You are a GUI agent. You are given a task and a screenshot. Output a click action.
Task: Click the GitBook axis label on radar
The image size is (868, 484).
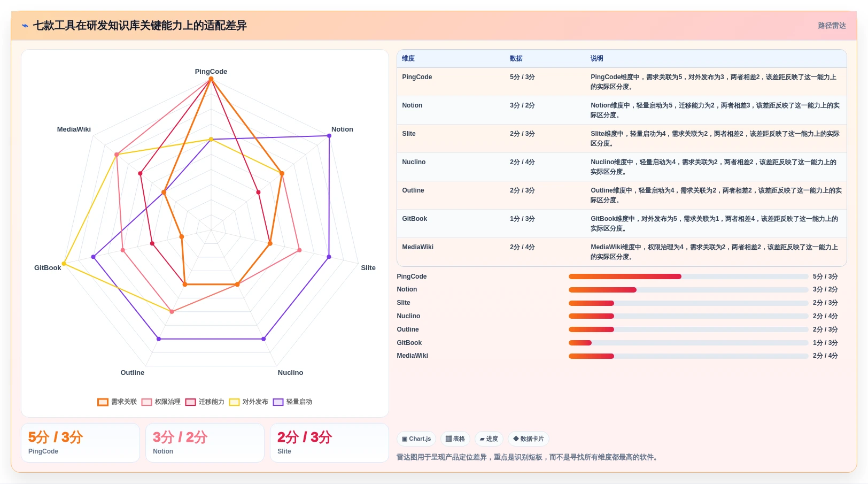pos(48,268)
